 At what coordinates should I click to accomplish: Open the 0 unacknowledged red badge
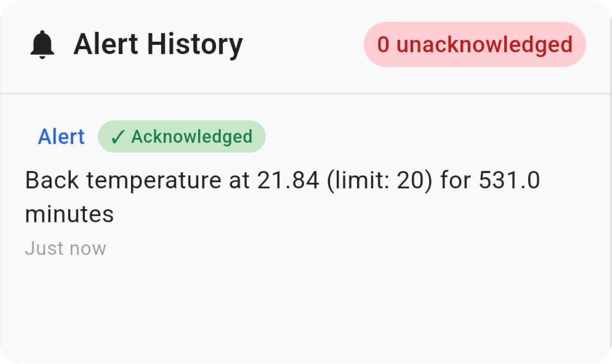pyautogui.click(x=475, y=44)
